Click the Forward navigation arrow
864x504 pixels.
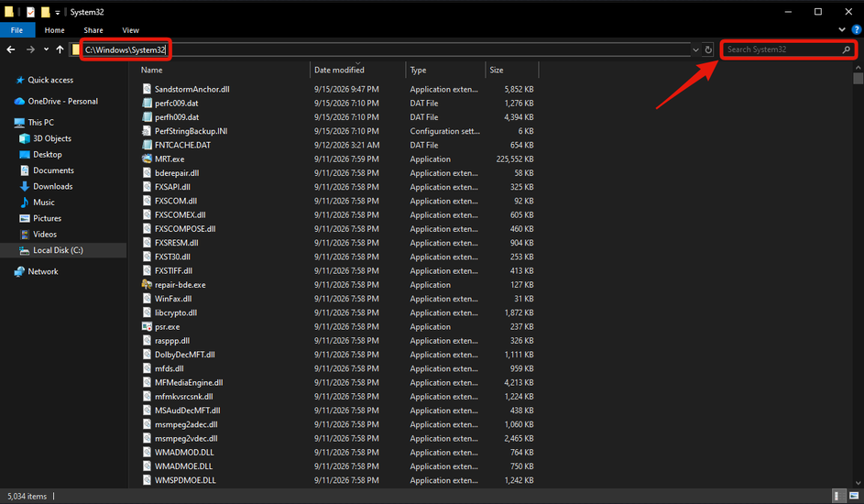click(30, 49)
